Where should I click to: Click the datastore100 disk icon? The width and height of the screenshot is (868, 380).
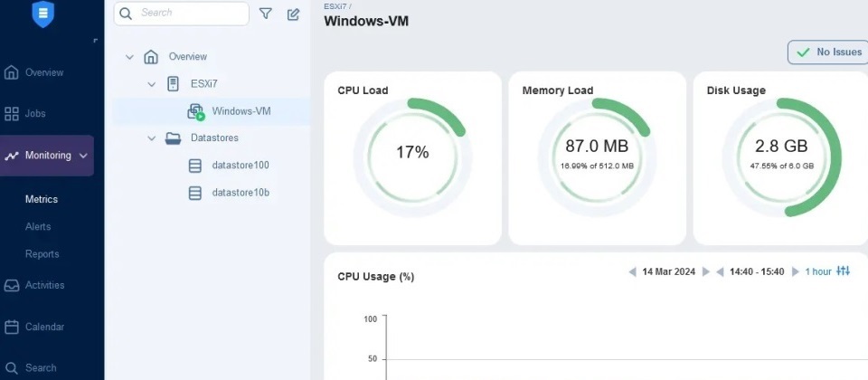tap(195, 166)
